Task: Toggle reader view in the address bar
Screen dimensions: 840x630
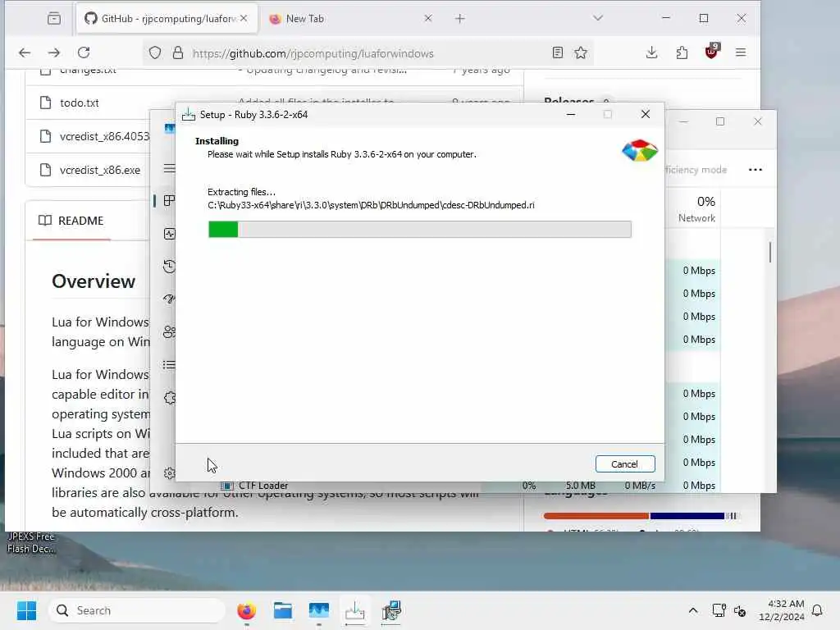Action: pos(557,52)
